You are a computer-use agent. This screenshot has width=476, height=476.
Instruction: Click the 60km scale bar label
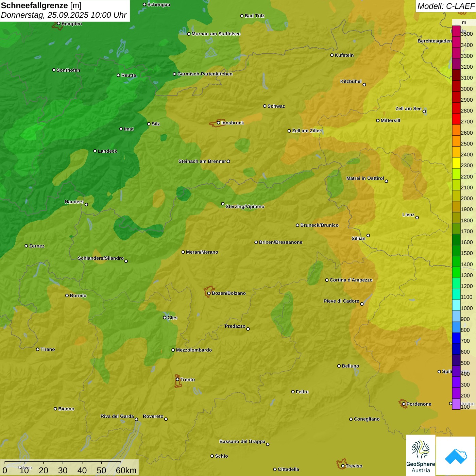[x=126, y=470]
